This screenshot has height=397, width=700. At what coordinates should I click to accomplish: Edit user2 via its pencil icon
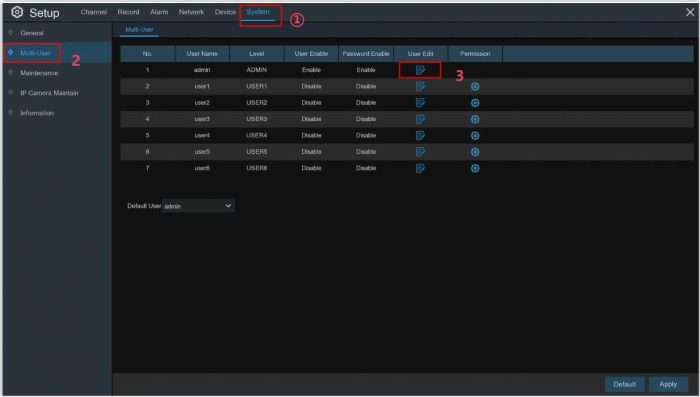coord(420,103)
